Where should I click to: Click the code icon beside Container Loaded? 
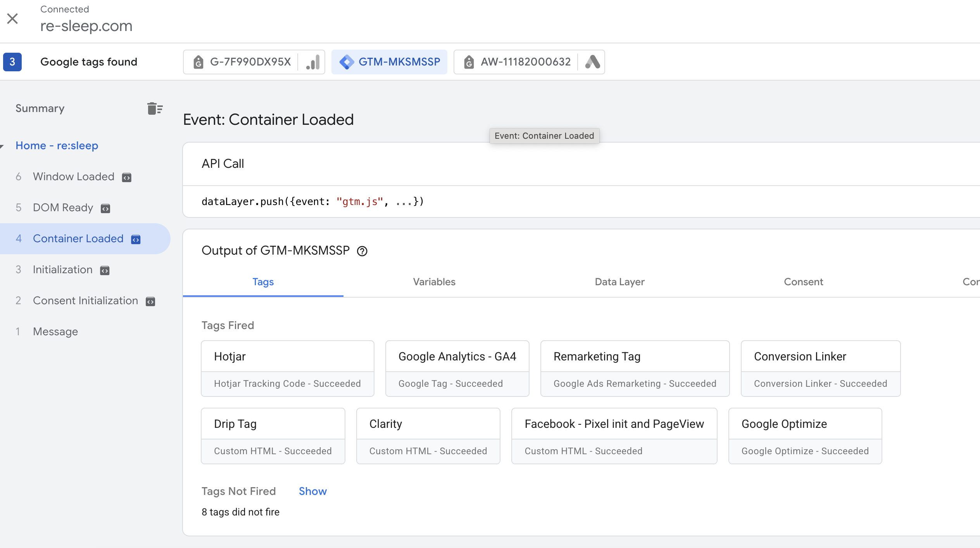(136, 240)
